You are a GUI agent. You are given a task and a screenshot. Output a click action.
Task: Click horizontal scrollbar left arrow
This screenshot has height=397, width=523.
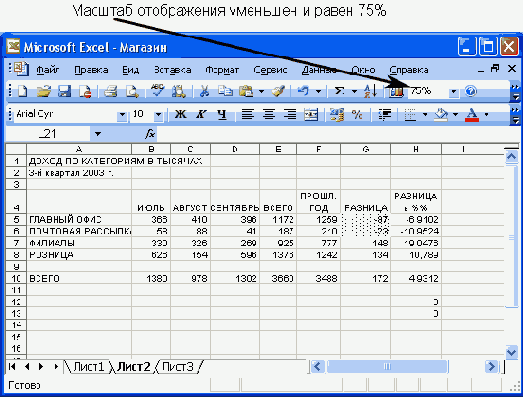[x=317, y=367]
